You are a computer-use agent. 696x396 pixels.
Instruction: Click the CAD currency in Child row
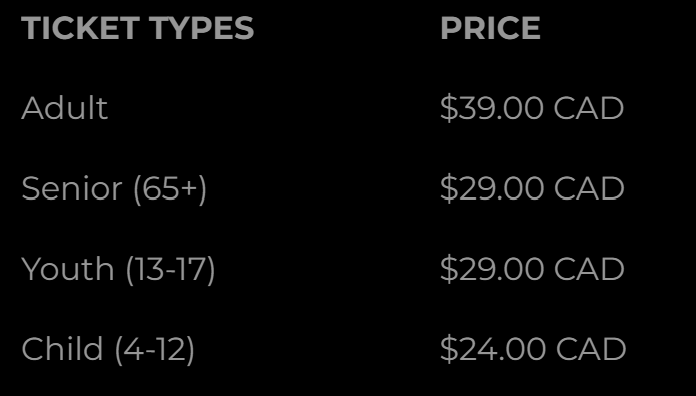pyautogui.click(x=591, y=349)
